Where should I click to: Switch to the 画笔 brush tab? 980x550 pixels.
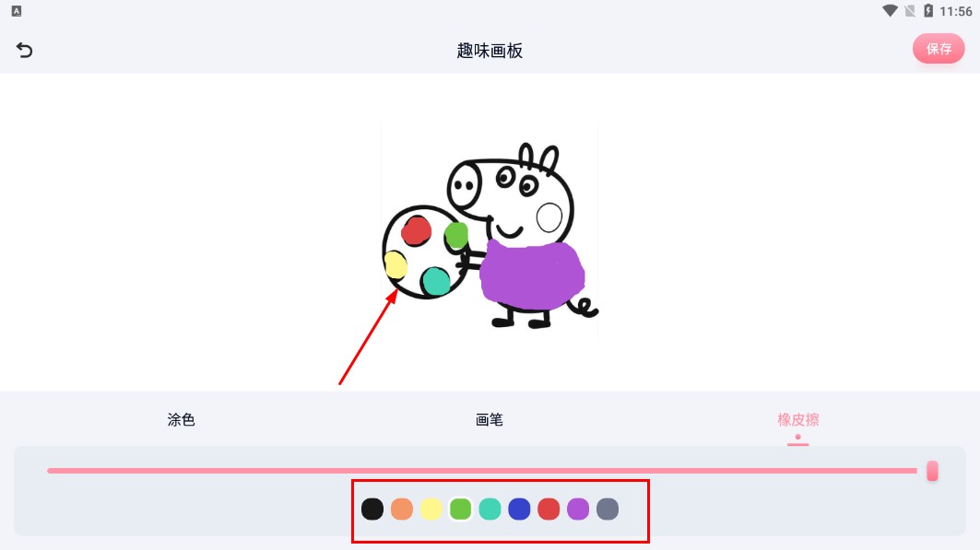tap(490, 419)
